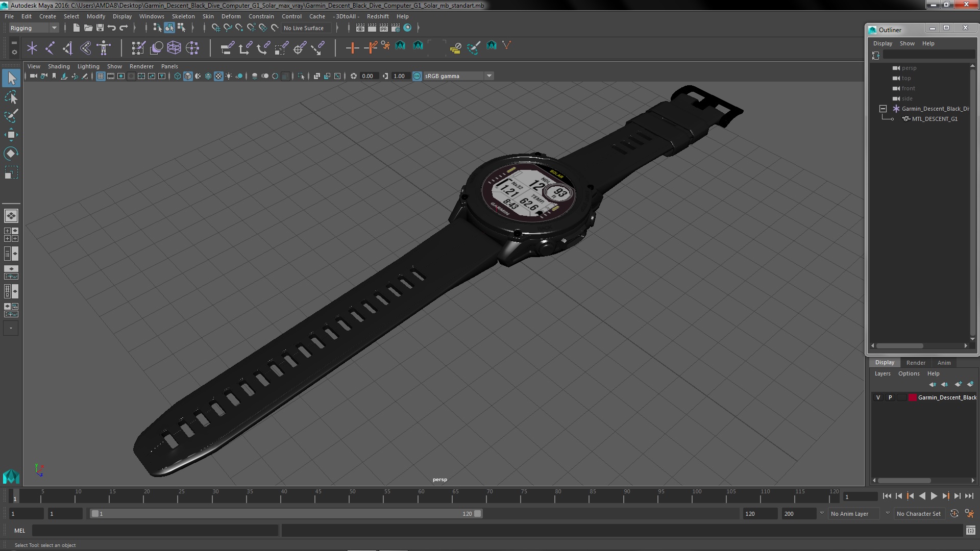This screenshot has width=980, height=551.
Task: Select the IK Handle shelf icon
Action: tap(68, 48)
